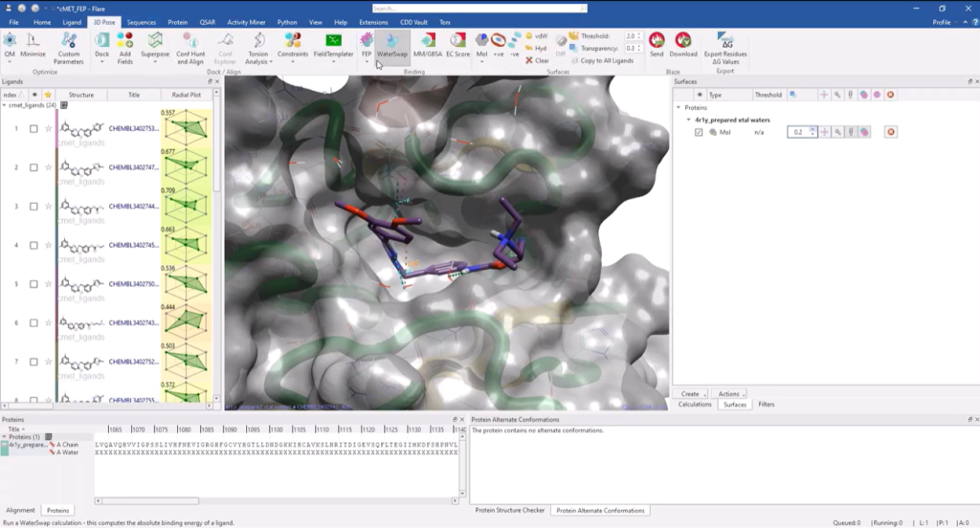This screenshot has height=528, width=980.
Task: Open the File menu
Action: (13, 22)
